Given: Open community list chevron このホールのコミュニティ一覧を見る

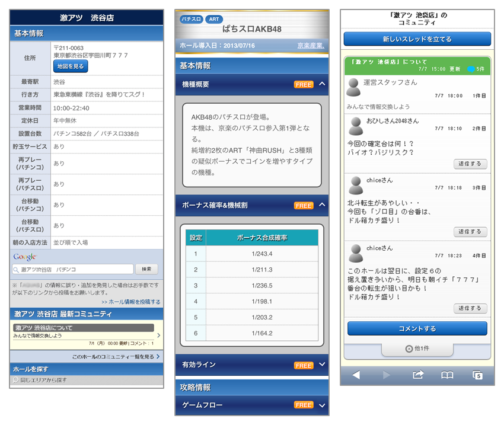Looking at the screenshot, I should pos(158,357).
